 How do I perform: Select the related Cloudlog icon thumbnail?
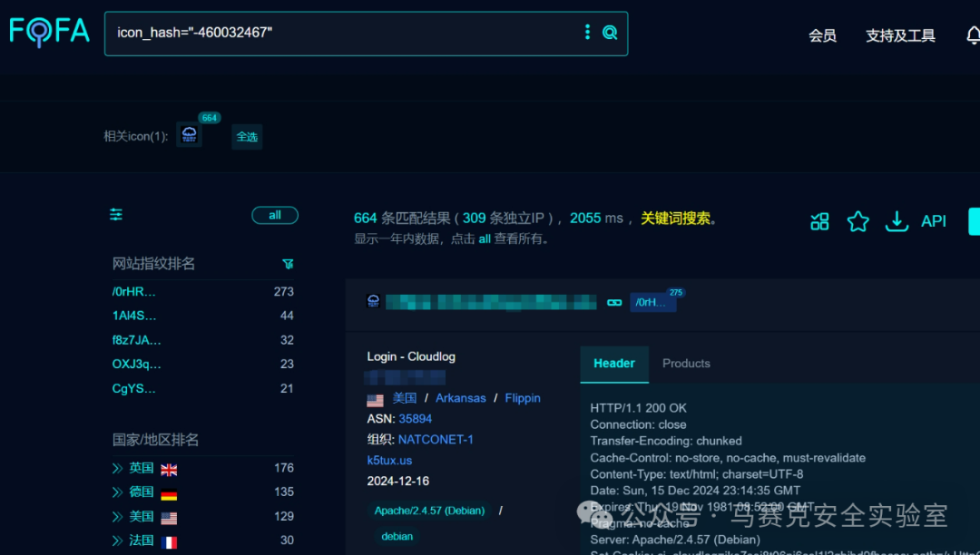click(189, 134)
